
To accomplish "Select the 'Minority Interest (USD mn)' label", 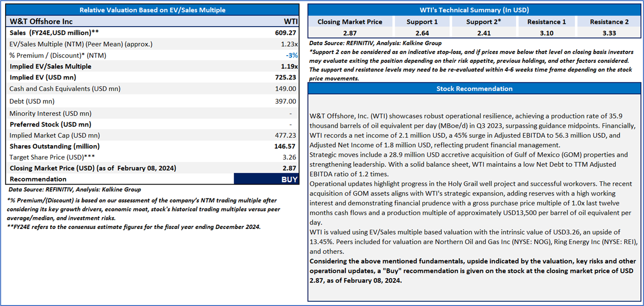I will coord(50,113).
